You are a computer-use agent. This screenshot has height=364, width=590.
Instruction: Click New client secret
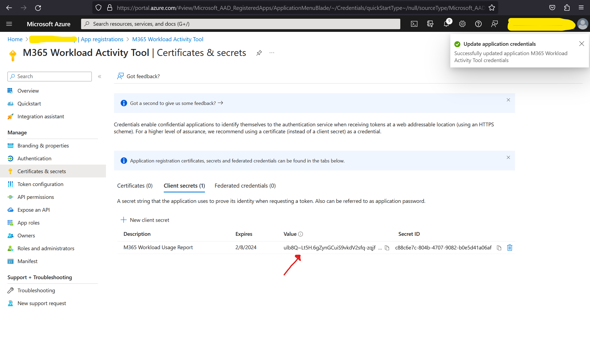click(x=145, y=220)
